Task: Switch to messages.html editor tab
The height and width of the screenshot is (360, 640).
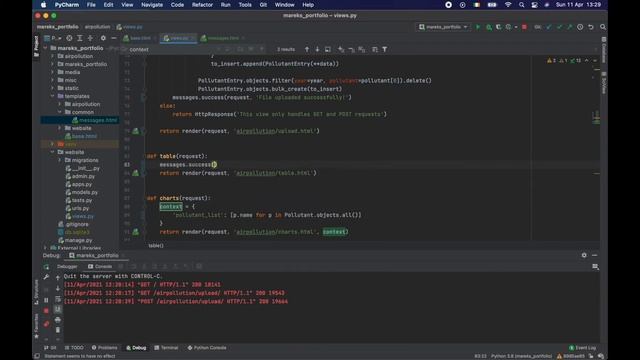Action: point(222,38)
